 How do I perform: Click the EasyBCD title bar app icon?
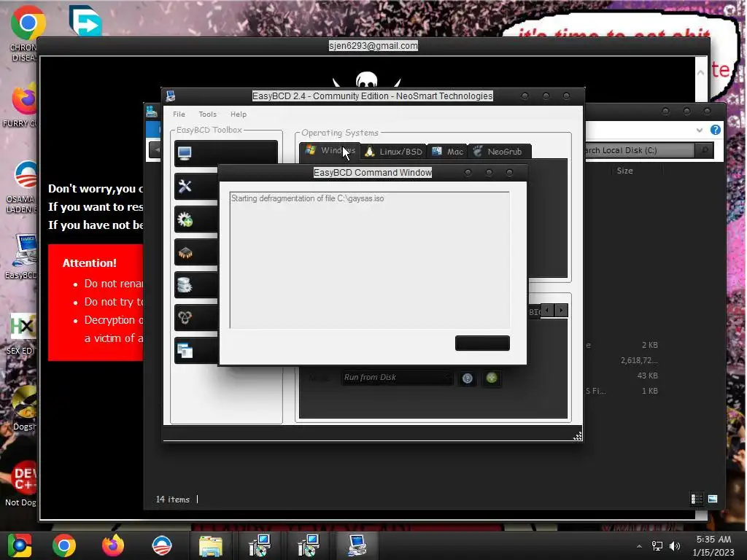[x=171, y=96]
